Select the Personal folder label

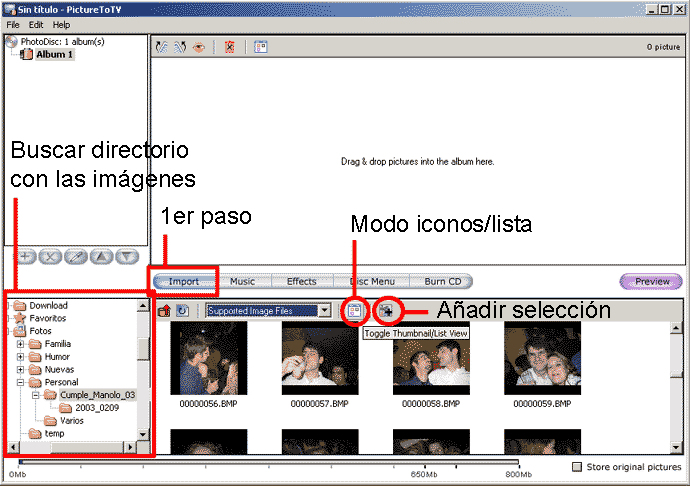pyautogui.click(x=62, y=382)
